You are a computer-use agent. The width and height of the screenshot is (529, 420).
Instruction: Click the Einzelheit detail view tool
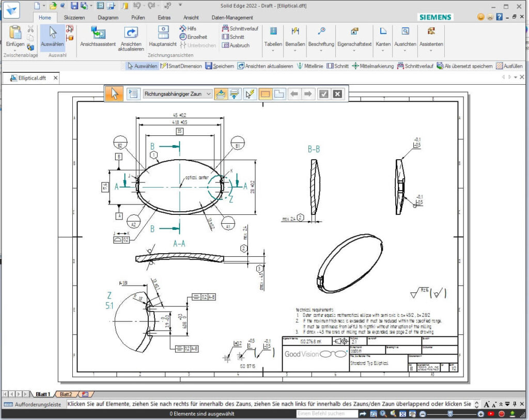193,37
